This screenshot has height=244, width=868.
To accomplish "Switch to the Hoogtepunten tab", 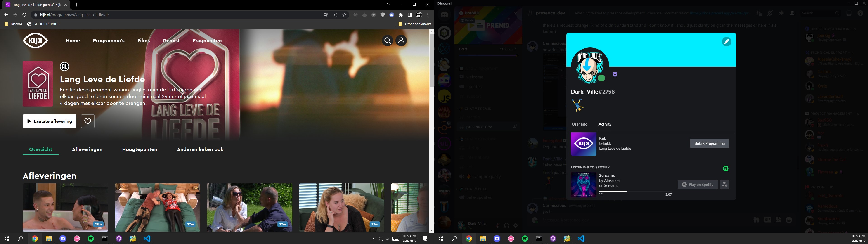I will pyautogui.click(x=140, y=149).
